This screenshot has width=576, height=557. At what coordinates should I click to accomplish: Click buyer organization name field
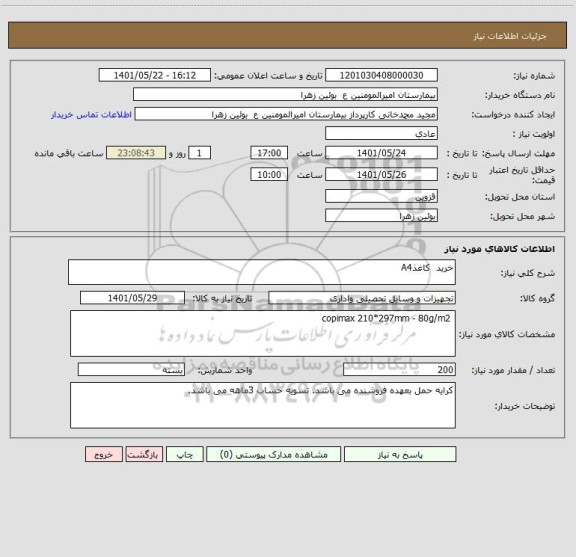pos(285,95)
